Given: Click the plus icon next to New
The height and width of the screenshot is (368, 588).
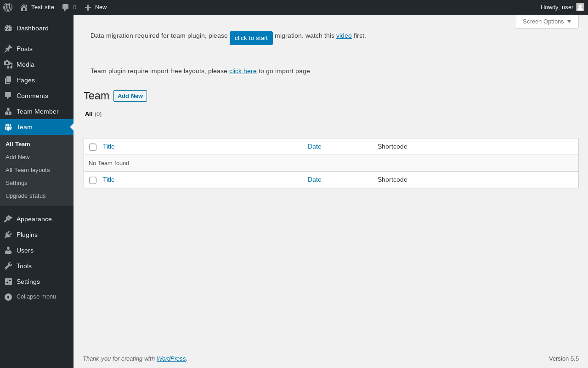Looking at the screenshot, I should point(88,7).
